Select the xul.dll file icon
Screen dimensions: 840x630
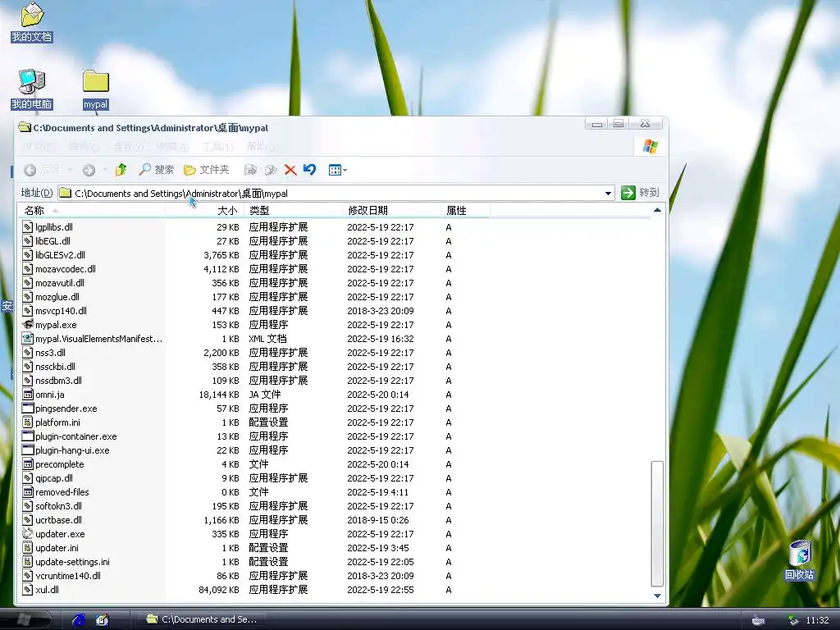click(28, 589)
